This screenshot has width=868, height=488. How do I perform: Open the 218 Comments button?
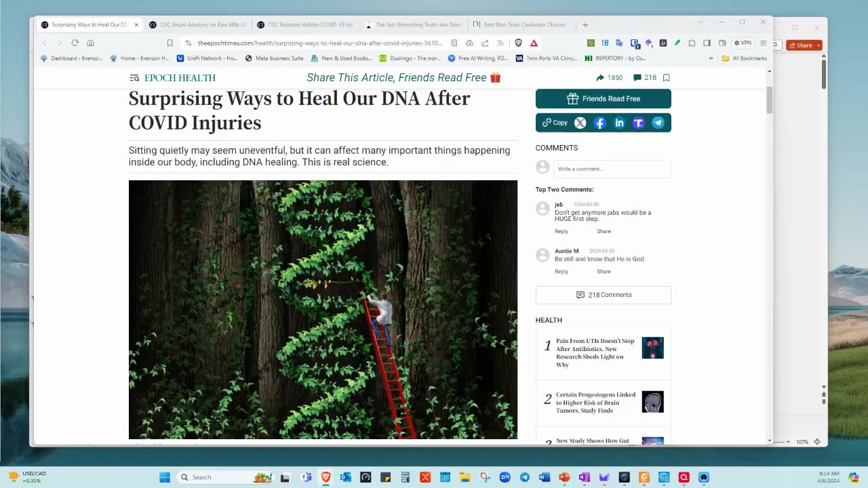(x=604, y=295)
